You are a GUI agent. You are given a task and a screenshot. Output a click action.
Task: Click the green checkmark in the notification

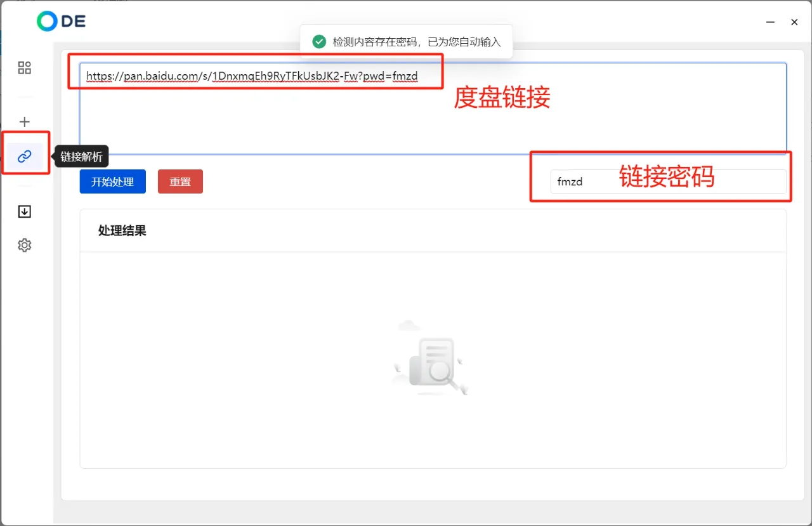pyautogui.click(x=319, y=42)
